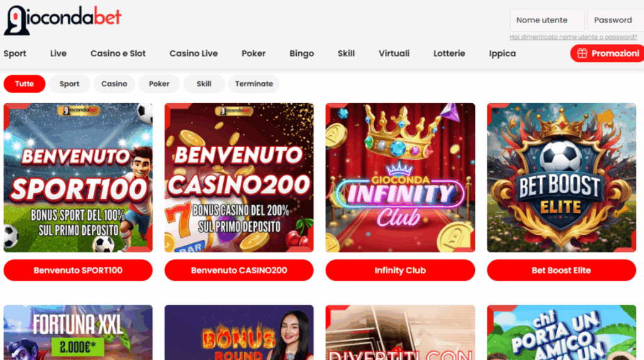
Task: Filter promotions by Casino
Action: coord(114,84)
